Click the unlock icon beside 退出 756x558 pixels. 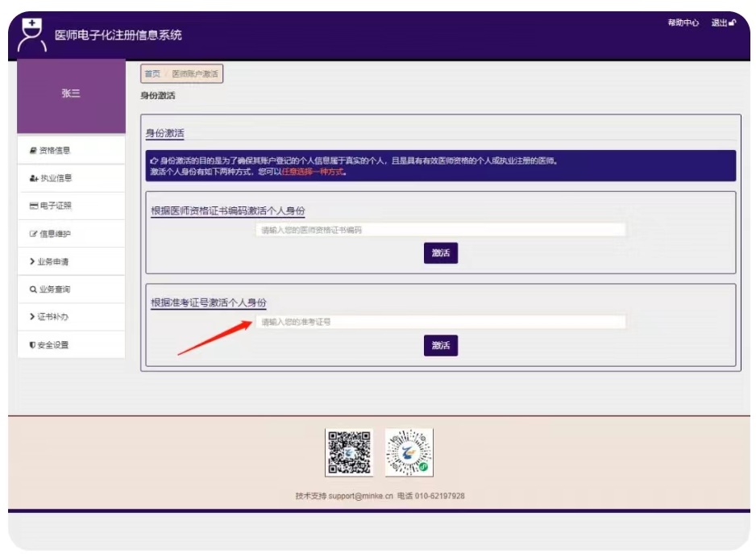click(x=732, y=23)
